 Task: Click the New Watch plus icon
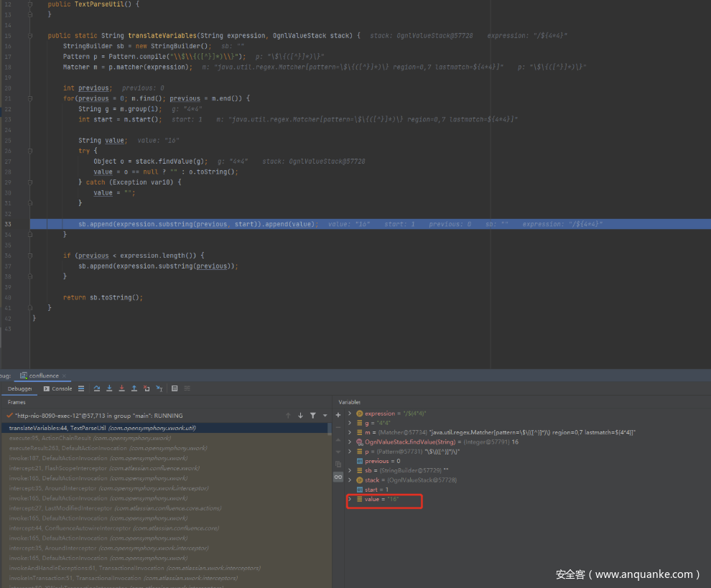(x=338, y=415)
